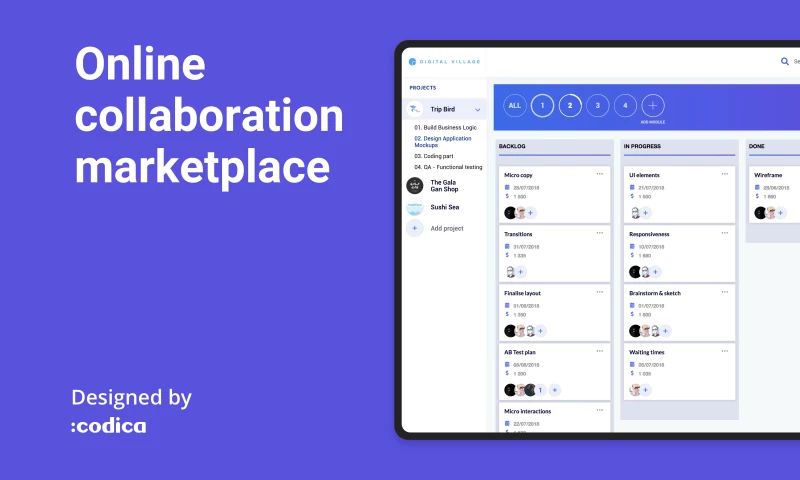Image resolution: width=800 pixels, height=480 pixels.
Task: Open the Finalise layout card title
Action: (x=522, y=293)
